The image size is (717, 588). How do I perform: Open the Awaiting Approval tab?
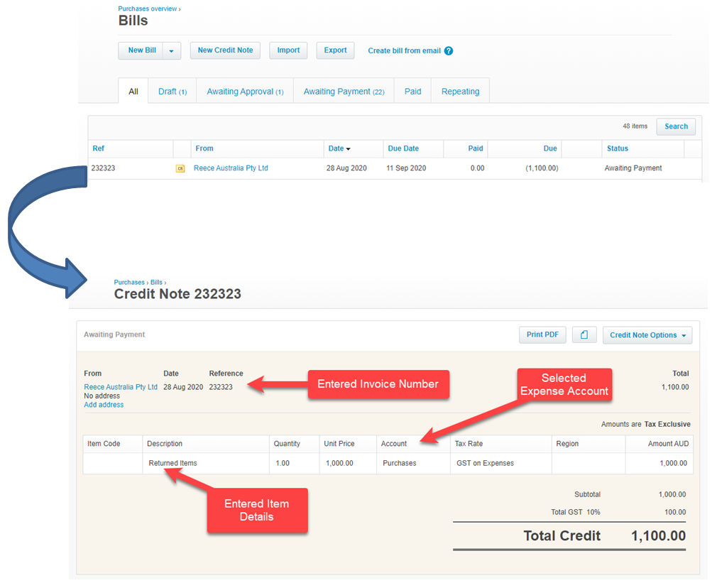pos(245,92)
